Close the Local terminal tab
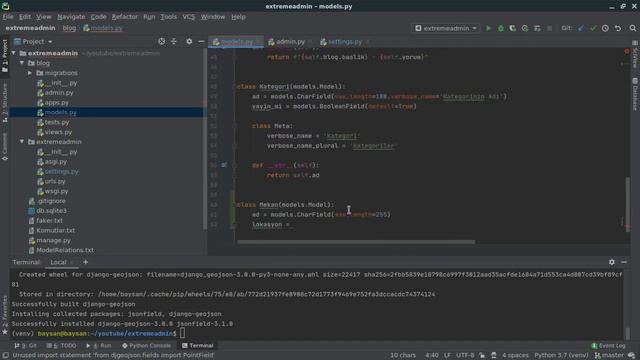The image size is (640, 360). coord(72,262)
